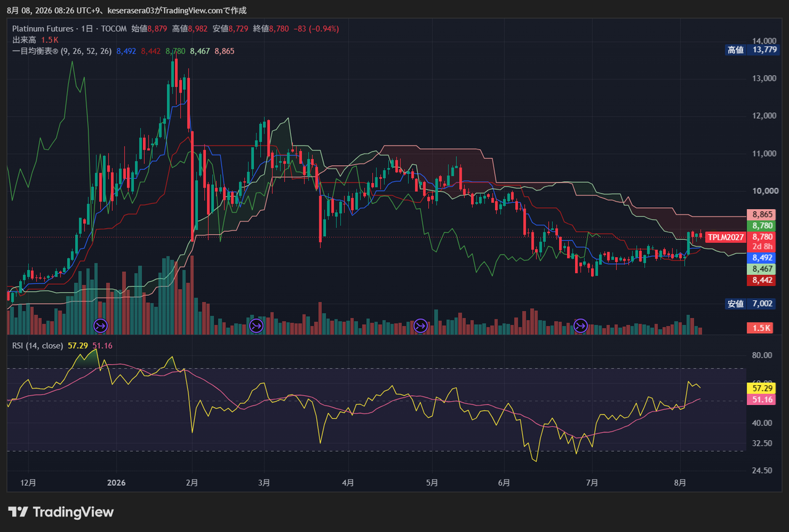This screenshot has width=789, height=532.
Task: Select the 出来高 volume indicator label
Action: (25, 39)
